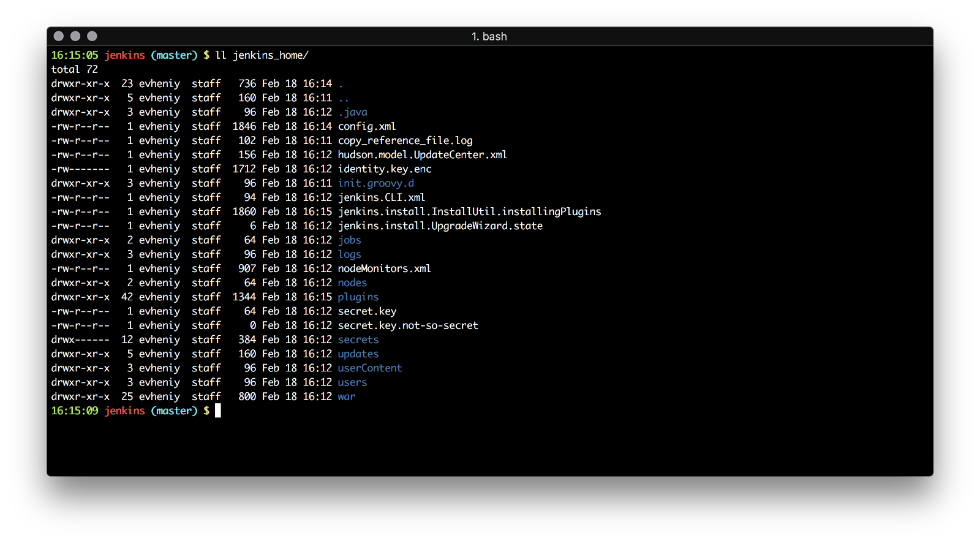Click the jobs directory name
Viewport: 980px width, 543px height.
(350, 240)
